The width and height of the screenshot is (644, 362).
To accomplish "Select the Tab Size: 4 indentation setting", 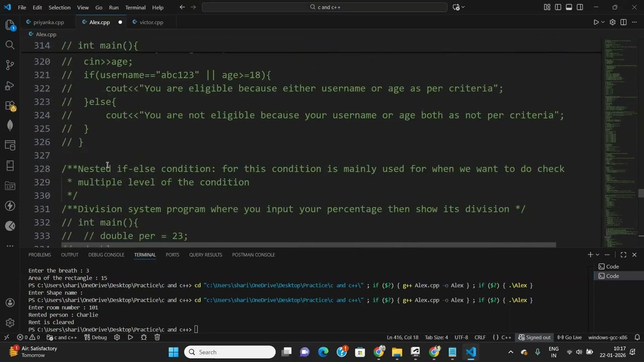I will [436, 337].
